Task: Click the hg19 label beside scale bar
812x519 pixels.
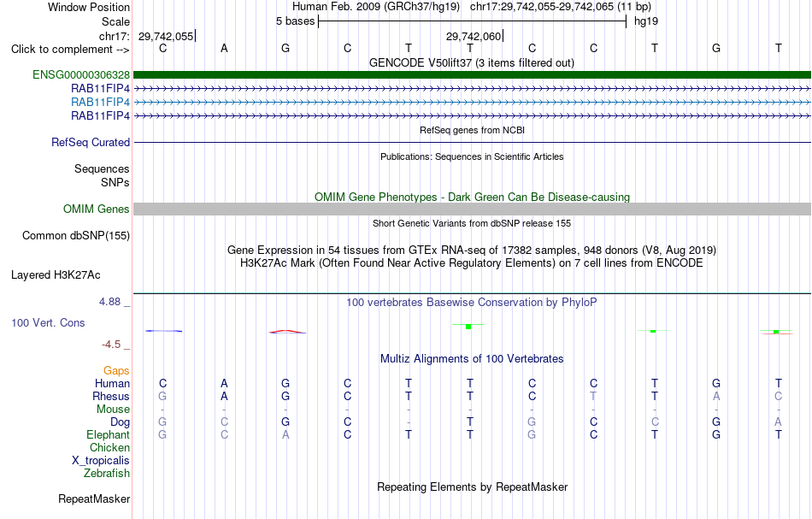Action: click(646, 21)
